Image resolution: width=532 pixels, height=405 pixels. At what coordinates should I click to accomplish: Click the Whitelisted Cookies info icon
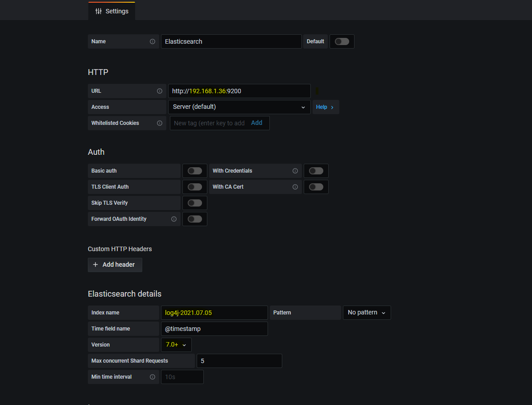160,123
